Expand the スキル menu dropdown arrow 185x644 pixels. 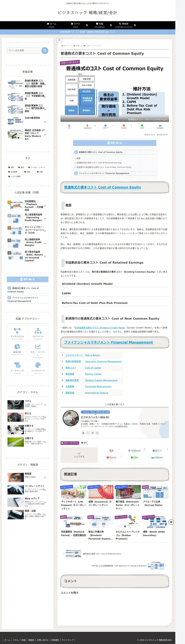click(x=87, y=25)
